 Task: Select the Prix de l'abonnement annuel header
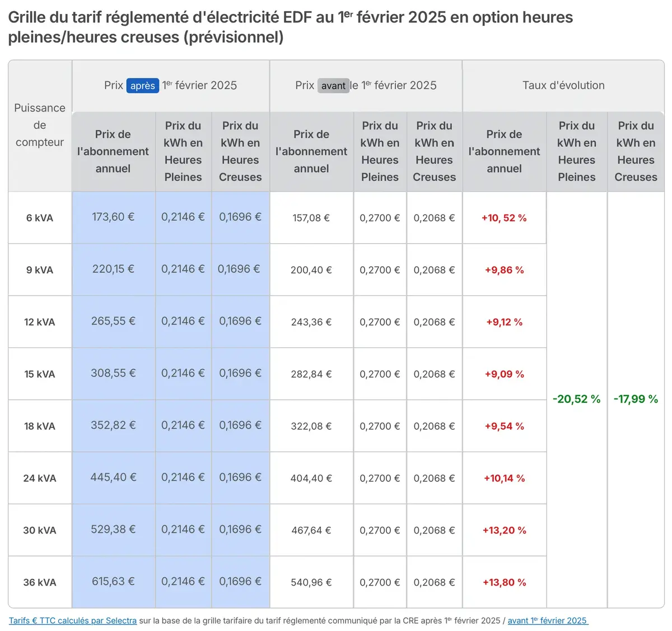coord(113,151)
